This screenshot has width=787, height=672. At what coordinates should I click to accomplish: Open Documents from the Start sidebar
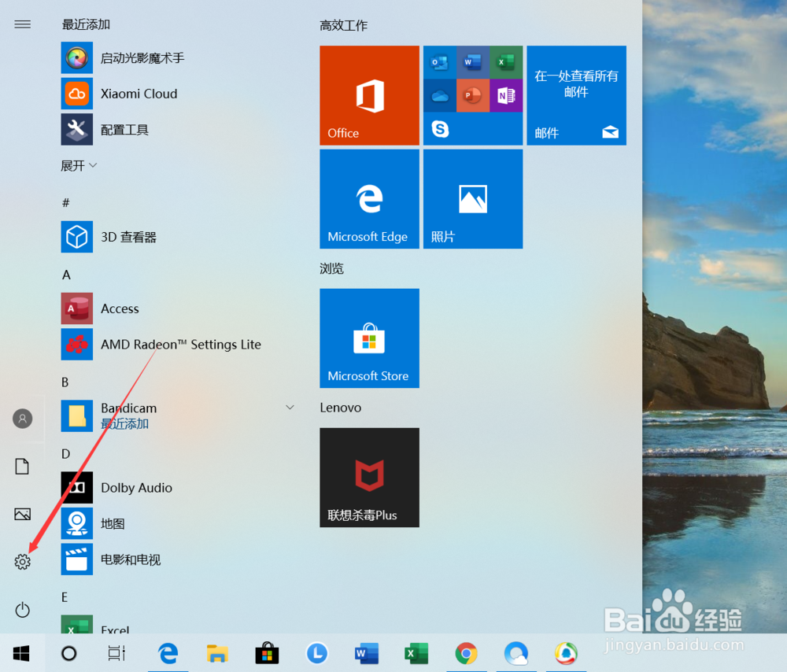(x=22, y=467)
